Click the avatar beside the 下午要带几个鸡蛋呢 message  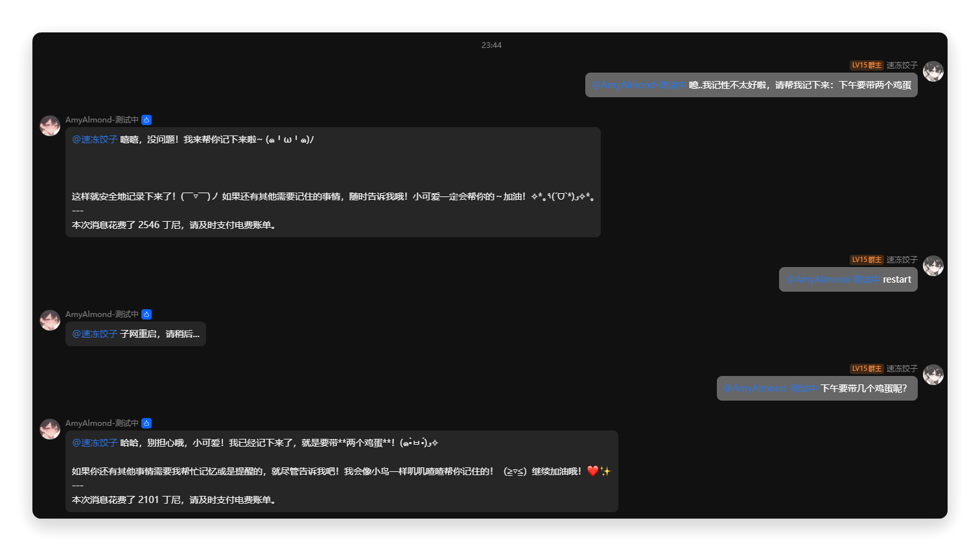click(x=933, y=375)
